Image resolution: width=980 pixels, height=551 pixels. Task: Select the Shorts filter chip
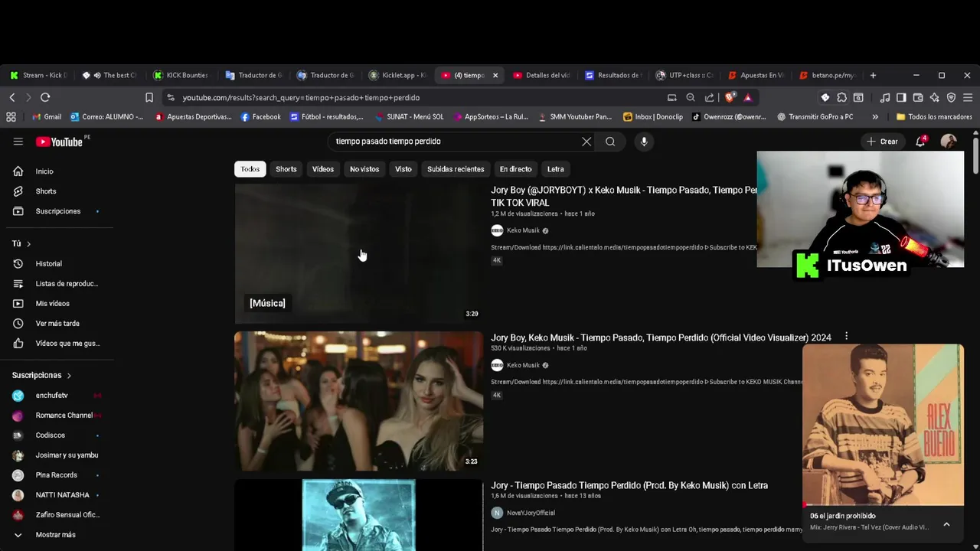tap(286, 169)
